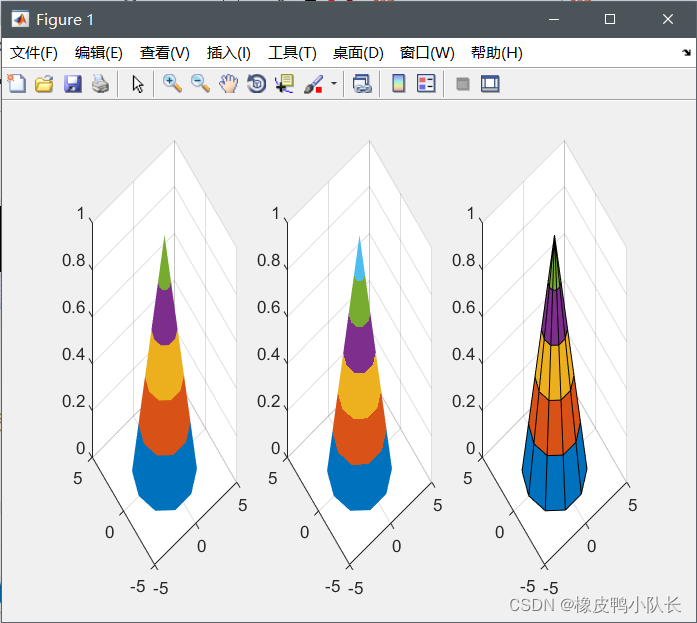Minimize the Figure 1 window

point(554,19)
